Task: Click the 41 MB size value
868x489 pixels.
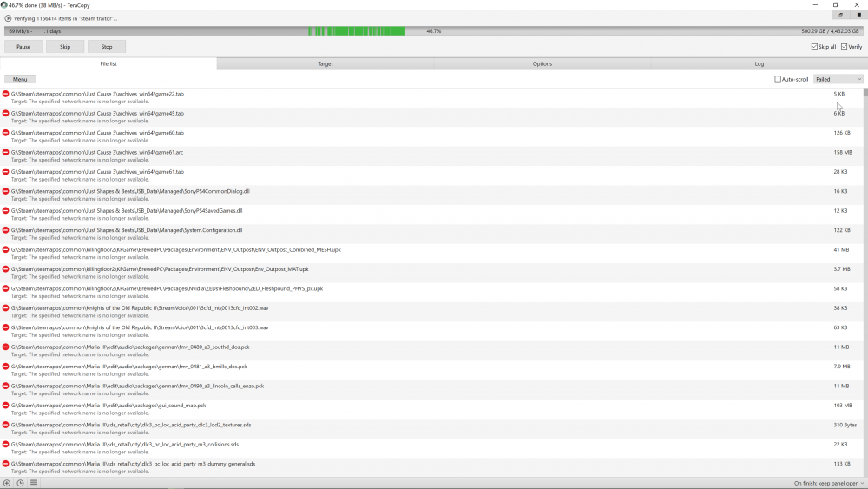Action: click(841, 250)
